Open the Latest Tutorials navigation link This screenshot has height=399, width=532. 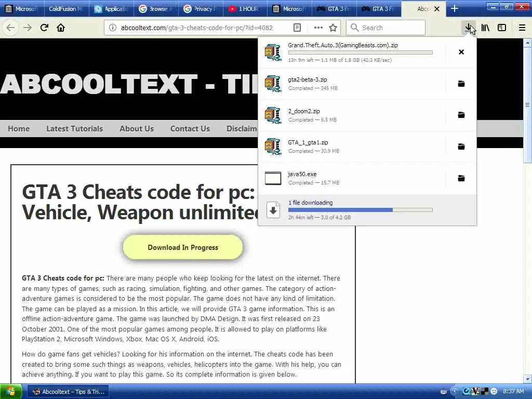tap(75, 129)
